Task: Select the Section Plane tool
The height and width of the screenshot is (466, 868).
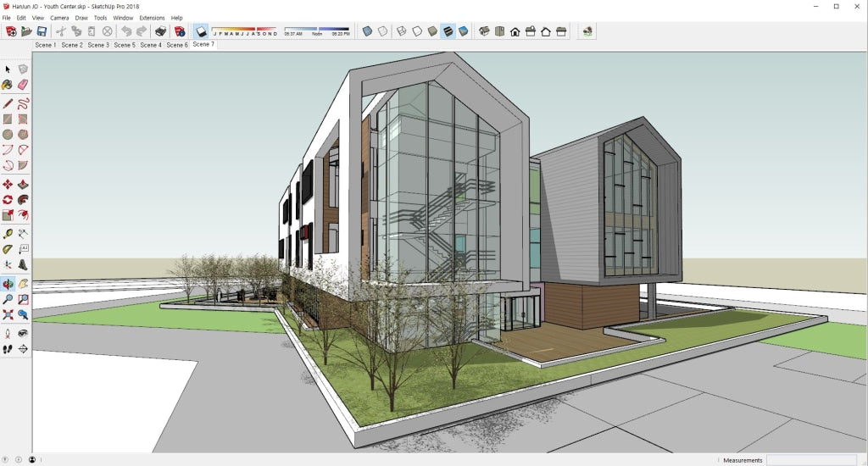Action: click(23, 349)
